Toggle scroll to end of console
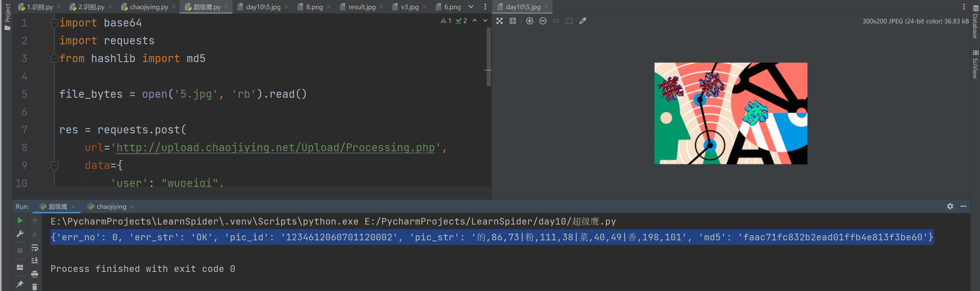 [x=35, y=261]
